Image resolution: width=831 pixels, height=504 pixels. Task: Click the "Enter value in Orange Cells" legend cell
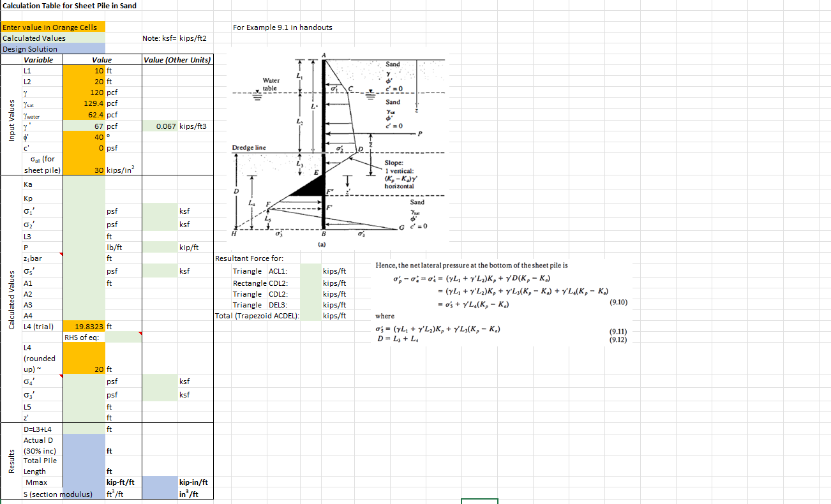click(54, 27)
